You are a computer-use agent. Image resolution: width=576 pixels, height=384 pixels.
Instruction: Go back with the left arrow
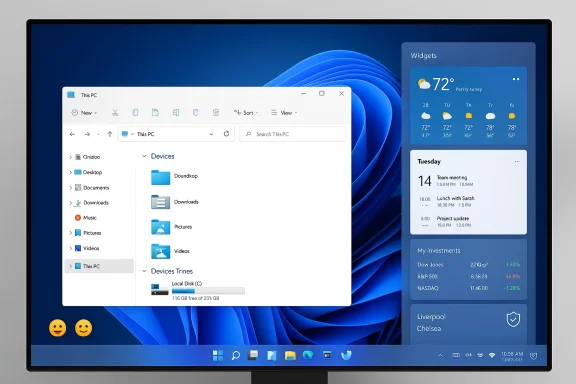pos(72,134)
